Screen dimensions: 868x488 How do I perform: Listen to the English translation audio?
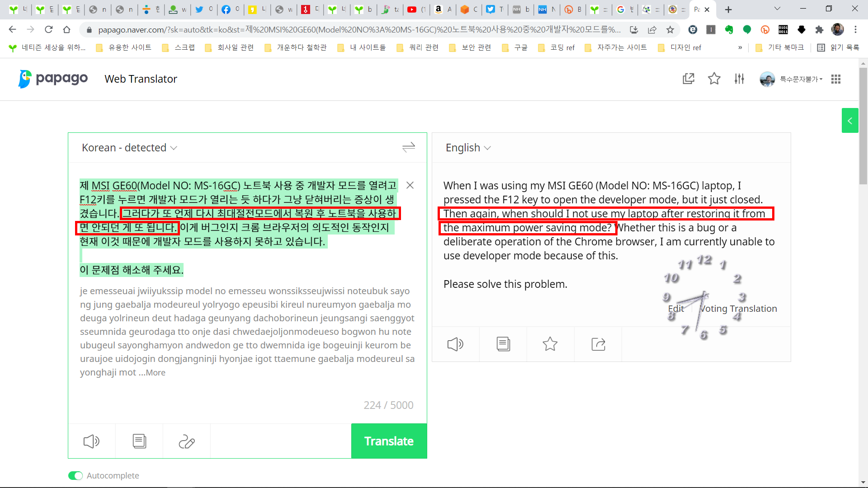coord(455,344)
